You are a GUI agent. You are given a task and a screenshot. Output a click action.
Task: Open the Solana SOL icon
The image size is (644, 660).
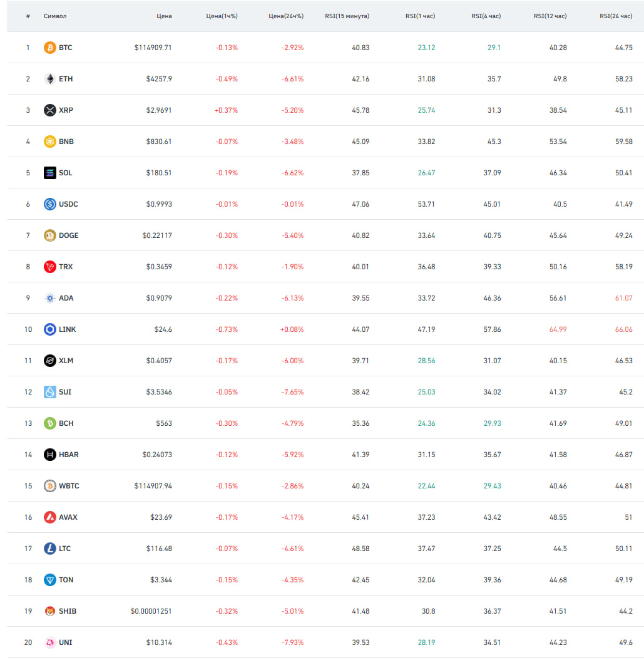[49, 173]
